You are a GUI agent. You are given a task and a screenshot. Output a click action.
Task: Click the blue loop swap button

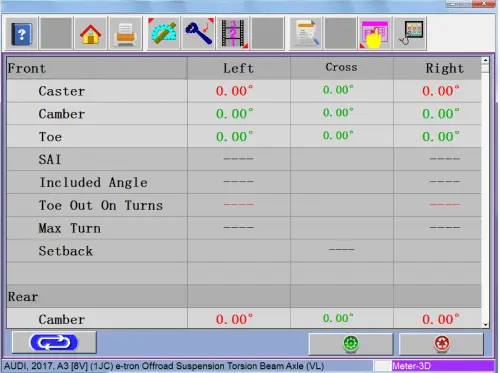tap(54, 342)
